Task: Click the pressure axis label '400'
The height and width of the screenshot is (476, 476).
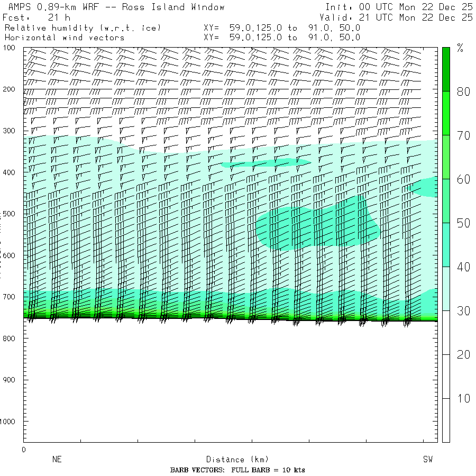Action: pyautogui.click(x=9, y=172)
